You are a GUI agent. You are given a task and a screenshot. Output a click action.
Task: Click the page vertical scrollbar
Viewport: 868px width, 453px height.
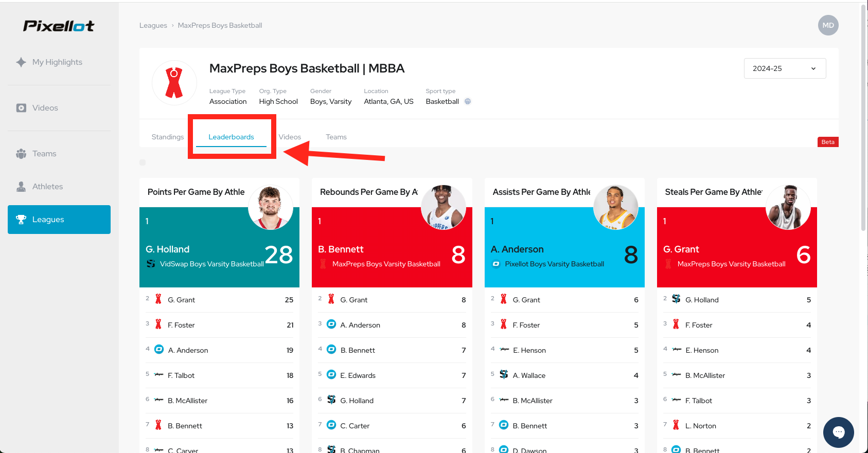864,118
